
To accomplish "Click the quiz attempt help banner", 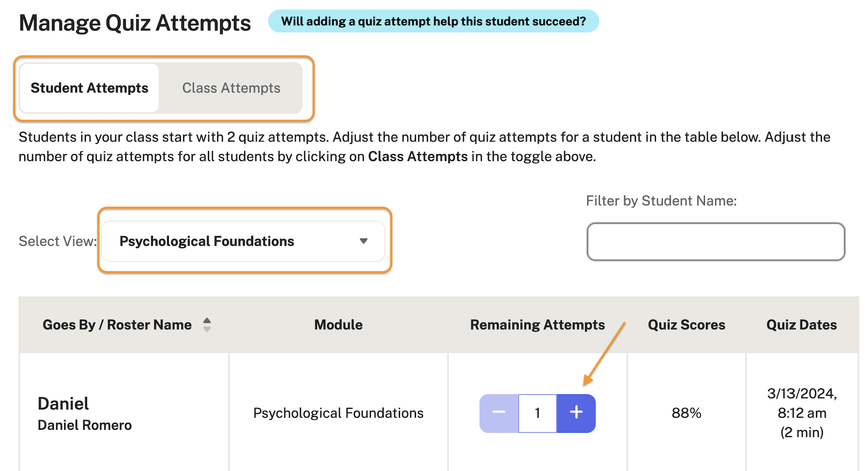I will click(x=434, y=21).
